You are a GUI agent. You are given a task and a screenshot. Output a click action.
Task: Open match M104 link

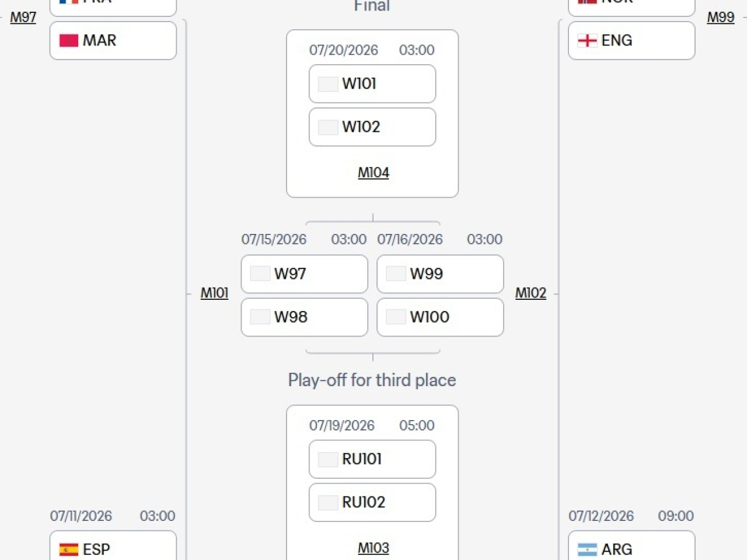click(373, 173)
